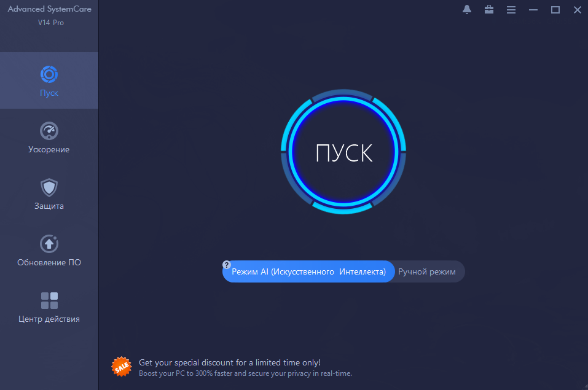Click the Пуск sidebar icon
The width and height of the screenshot is (588, 390).
pyautogui.click(x=49, y=74)
